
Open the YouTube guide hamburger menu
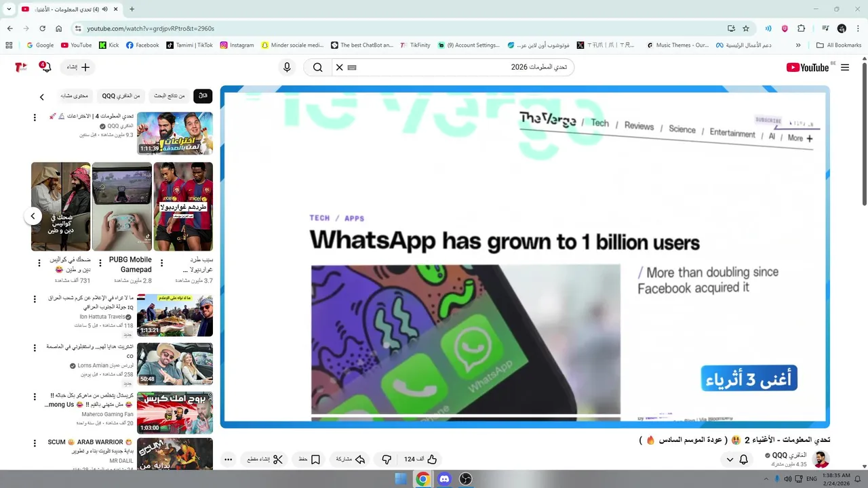tap(845, 67)
